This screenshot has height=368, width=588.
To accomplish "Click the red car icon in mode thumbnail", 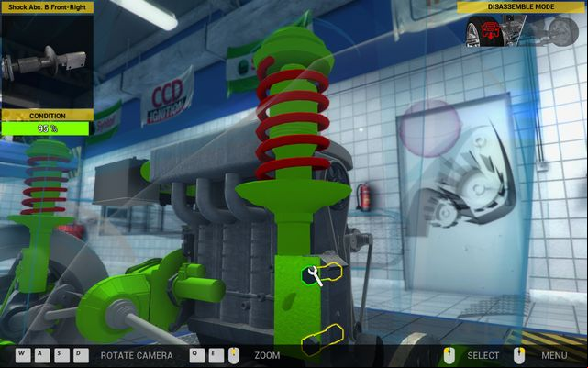I will 491,31.
